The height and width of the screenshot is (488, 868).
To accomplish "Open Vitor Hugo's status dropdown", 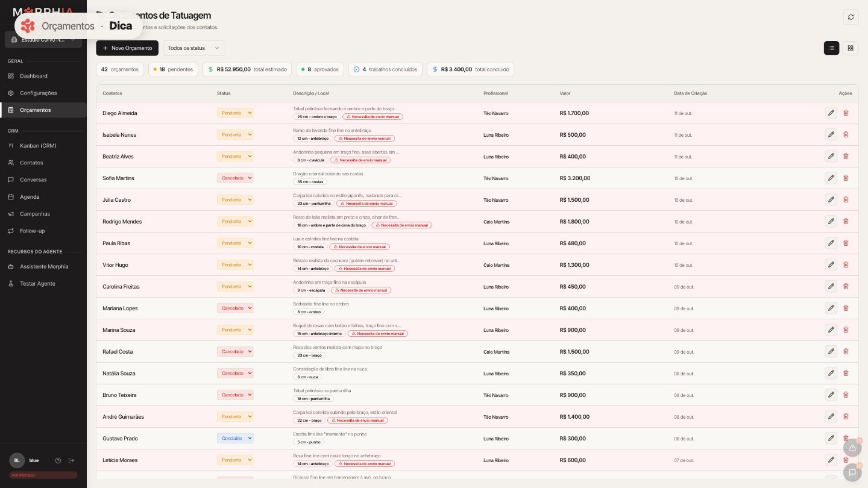I will tap(235, 264).
